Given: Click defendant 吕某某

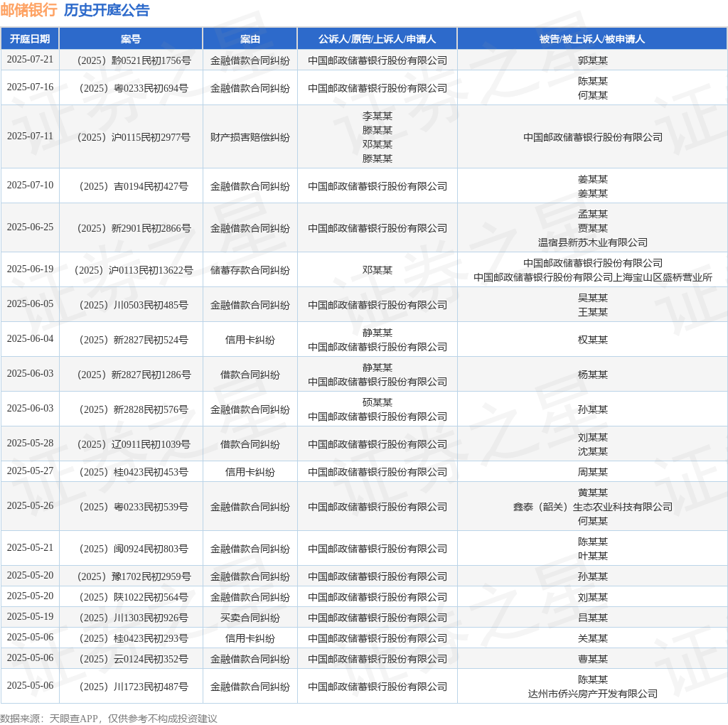Looking at the screenshot, I should pyautogui.click(x=592, y=618).
